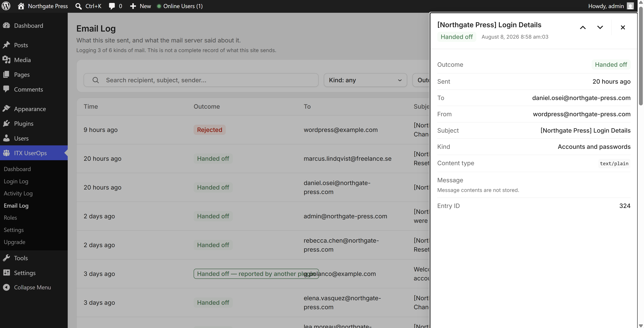Click the Pages icon in sidebar
644x328 pixels.
tap(7, 74)
